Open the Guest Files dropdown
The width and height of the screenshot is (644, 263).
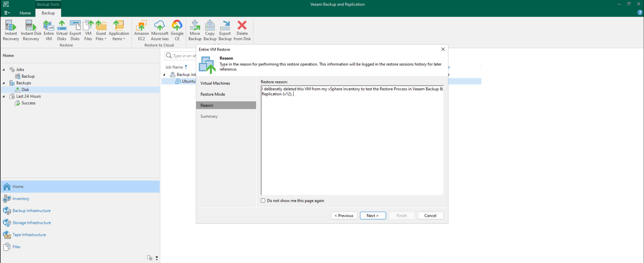click(101, 30)
